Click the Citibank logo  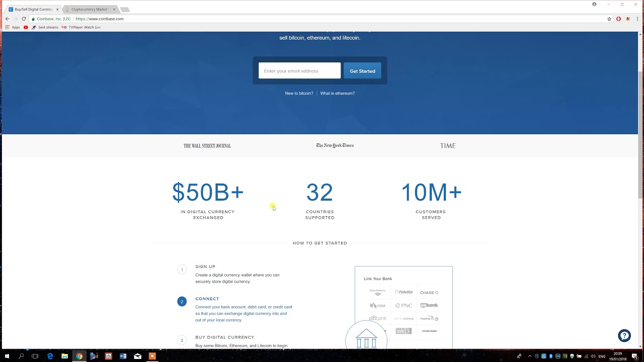coord(377,318)
